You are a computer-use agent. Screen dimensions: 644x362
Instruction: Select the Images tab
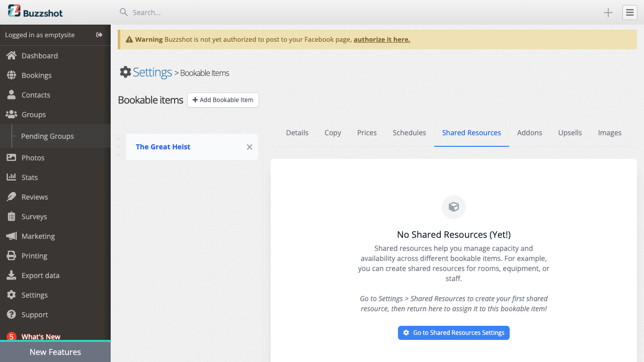(609, 132)
